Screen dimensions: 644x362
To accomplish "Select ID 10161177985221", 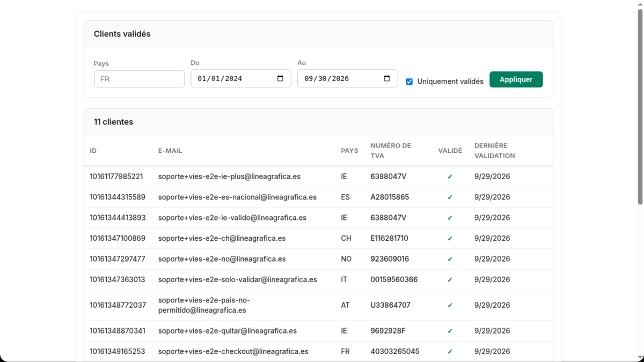I will tap(116, 176).
